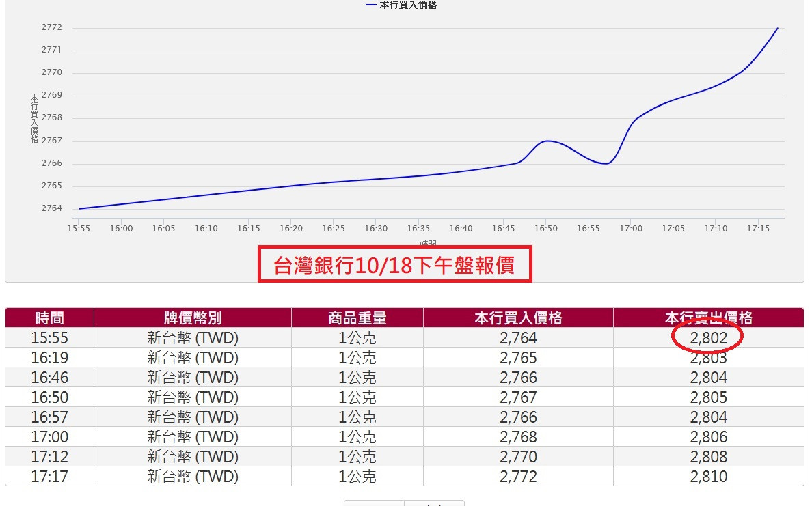Click 新台幣 (TWD) in the 17:17 row
The width and height of the screenshot is (812, 506).
coord(193,477)
